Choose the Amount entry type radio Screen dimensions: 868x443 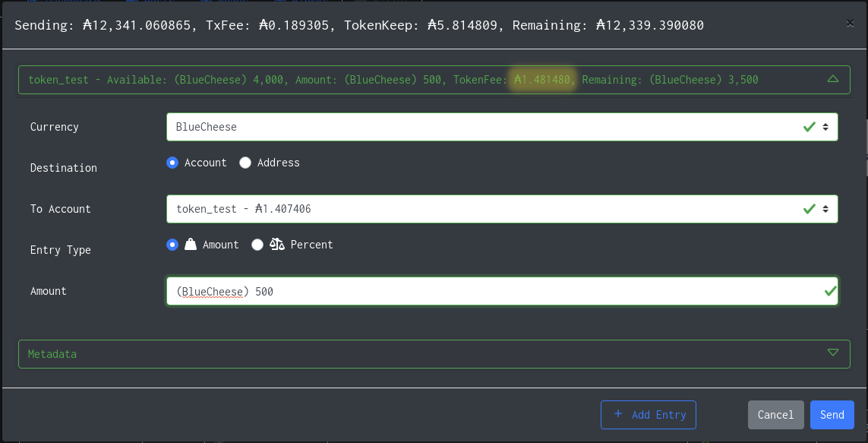pos(172,245)
